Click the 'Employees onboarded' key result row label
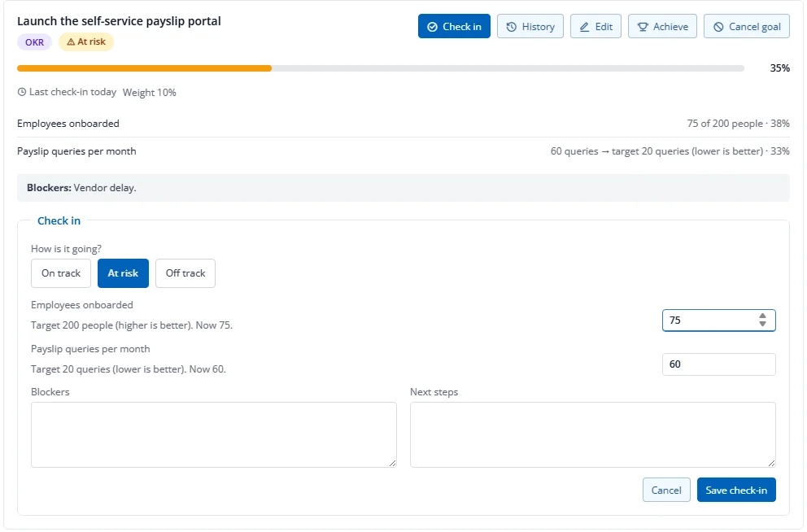This screenshot has height=532, width=807. (x=68, y=124)
